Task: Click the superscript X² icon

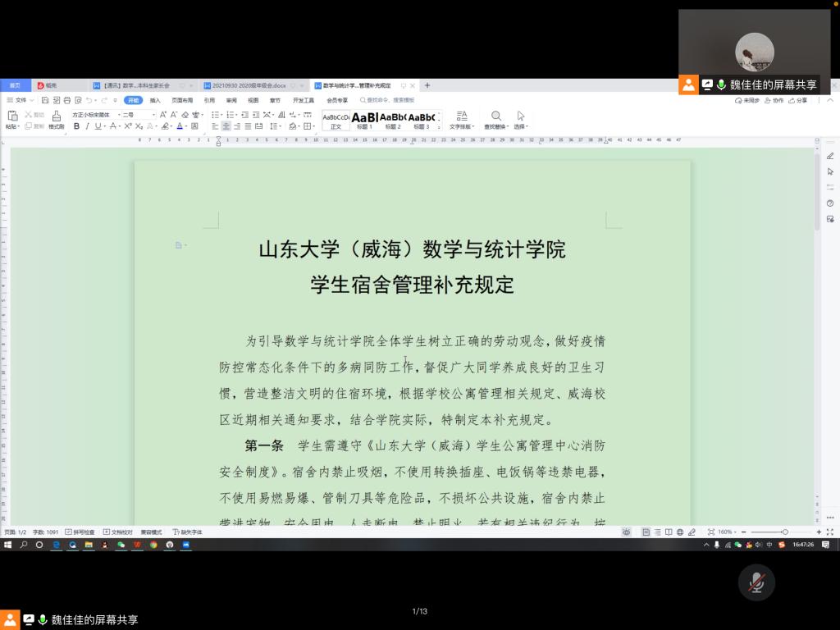Action: click(126, 126)
